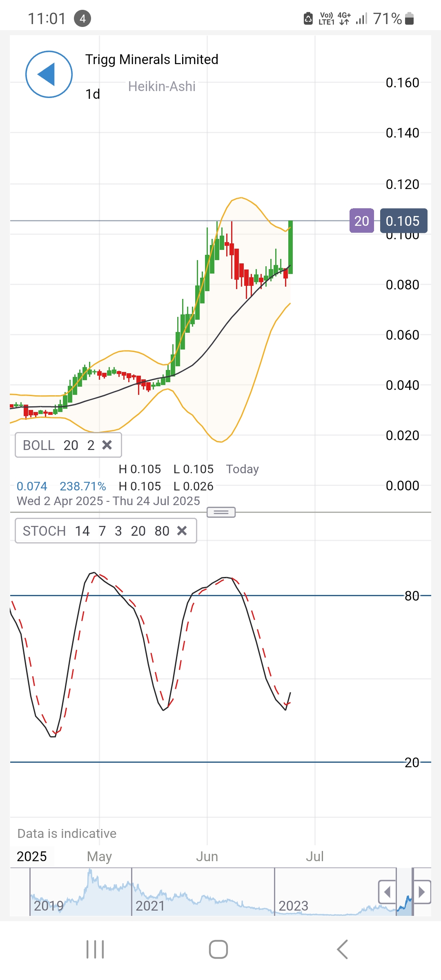This screenshot has height=980, width=441.
Task: Tap the 0.160 price axis label
Action: point(403,82)
